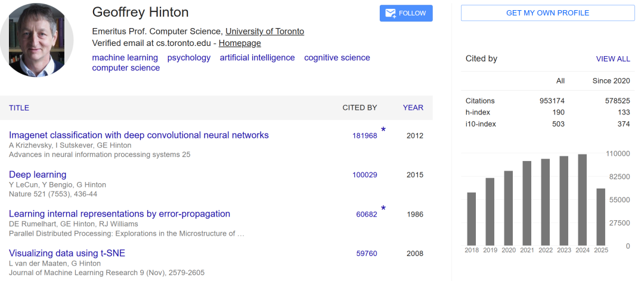
Task: Select the machine learning interest tag
Action: 125,58
